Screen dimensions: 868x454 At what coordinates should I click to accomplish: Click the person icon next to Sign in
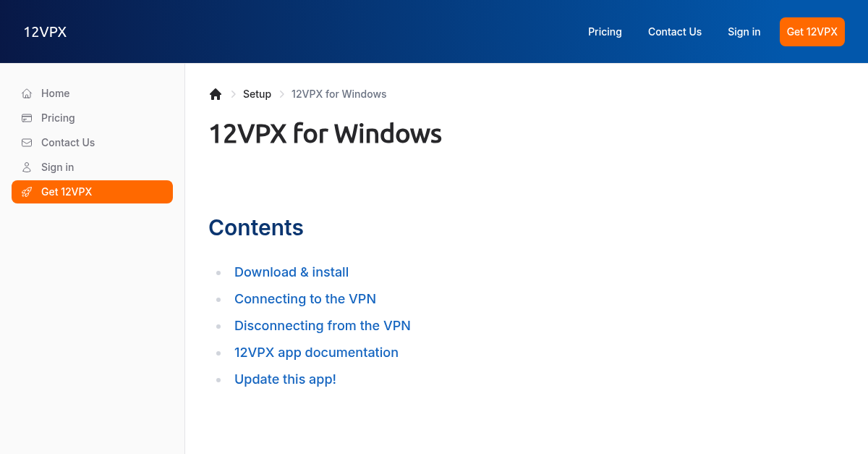point(26,167)
